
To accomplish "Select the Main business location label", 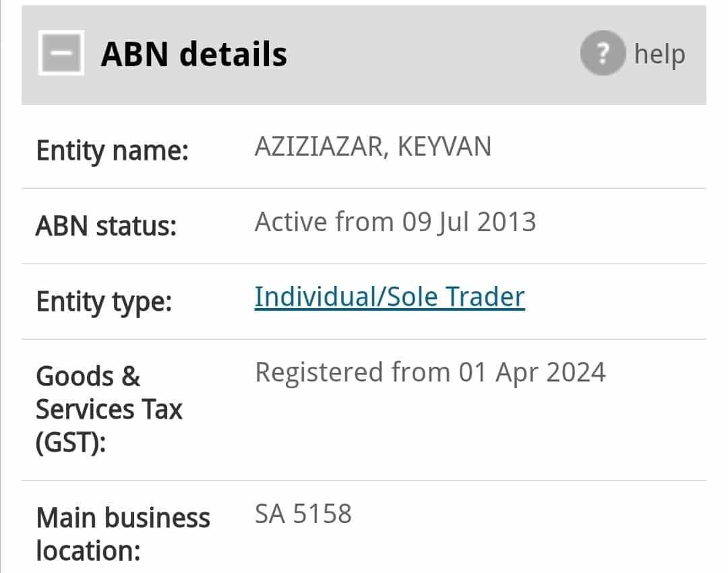I will (123, 534).
